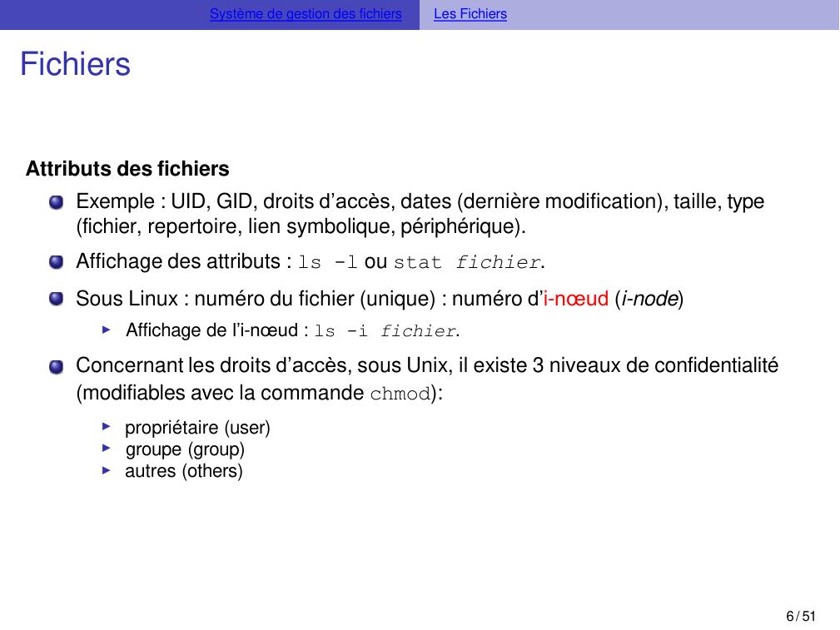The image size is (840, 630).
Task: Go to the "Les Fichiers" subsection
Action: [470, 14]
